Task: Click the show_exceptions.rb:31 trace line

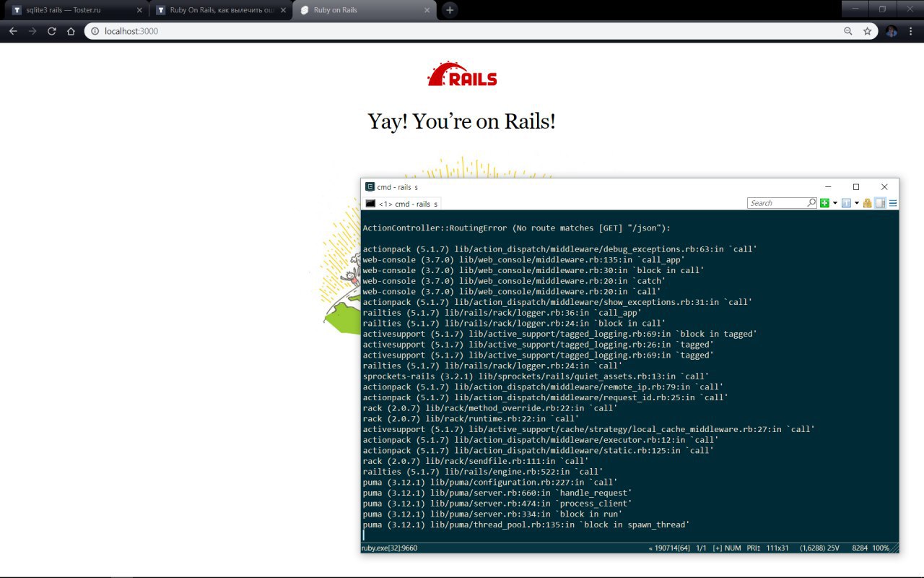Action: [x=557, y=302]
